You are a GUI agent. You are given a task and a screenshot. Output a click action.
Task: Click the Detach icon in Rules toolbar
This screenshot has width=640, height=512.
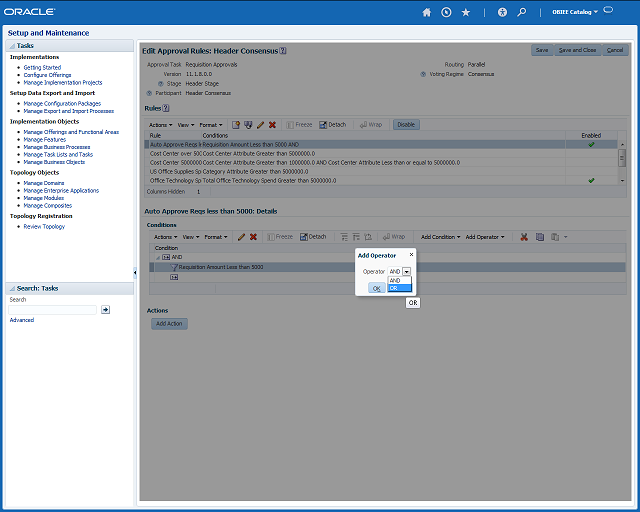pyautogui.click(x=333, y=125)
